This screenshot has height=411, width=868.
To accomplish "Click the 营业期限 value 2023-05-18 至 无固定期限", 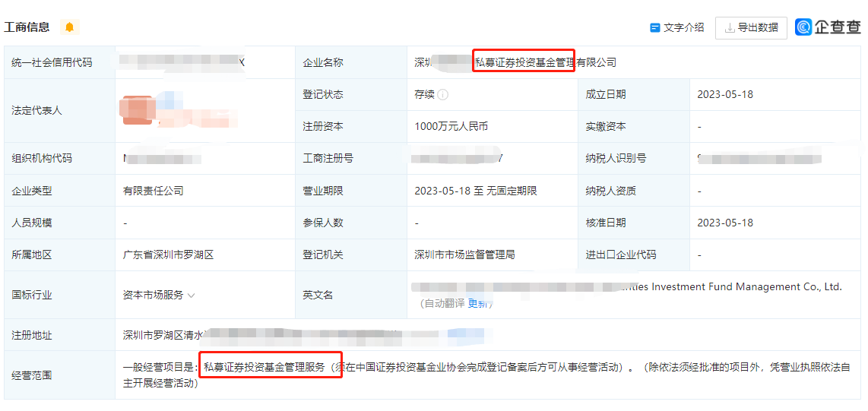I will [x=475, y=191].
